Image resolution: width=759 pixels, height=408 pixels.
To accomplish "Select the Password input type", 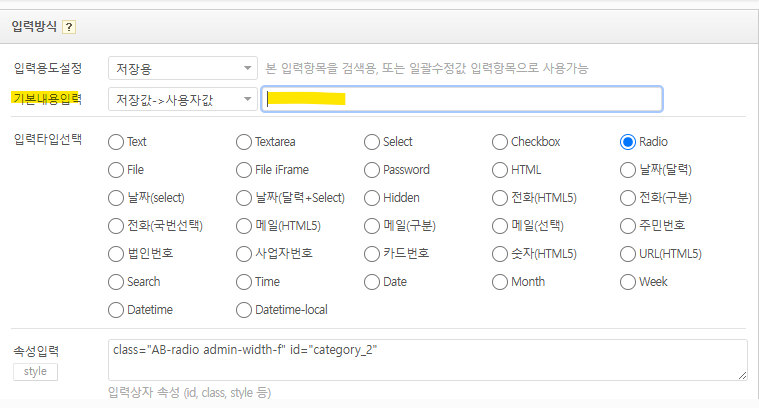I will pyautogui.click(x=372, y=170).
